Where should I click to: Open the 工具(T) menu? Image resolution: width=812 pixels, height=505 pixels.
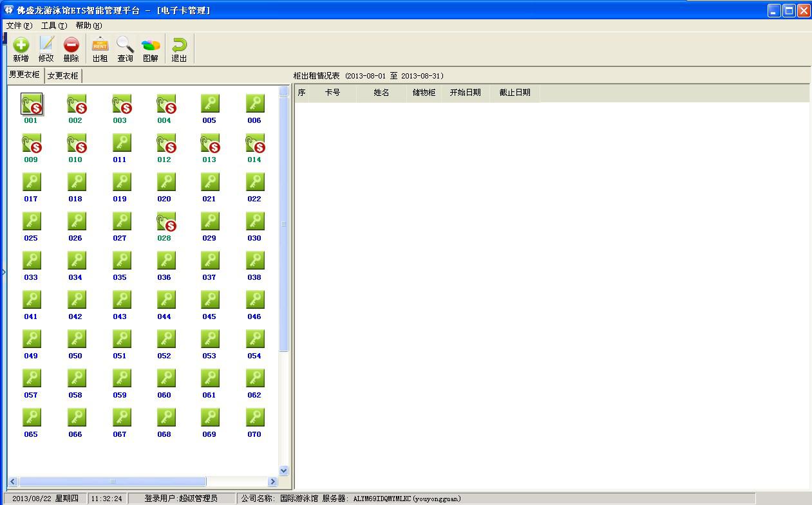point(53,26)
